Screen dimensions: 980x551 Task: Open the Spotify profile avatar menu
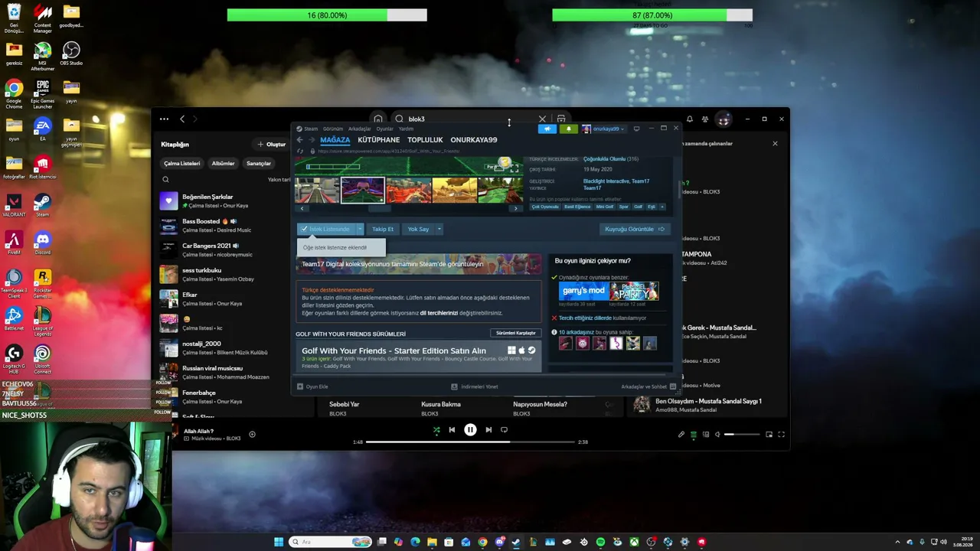pos(724,119)
